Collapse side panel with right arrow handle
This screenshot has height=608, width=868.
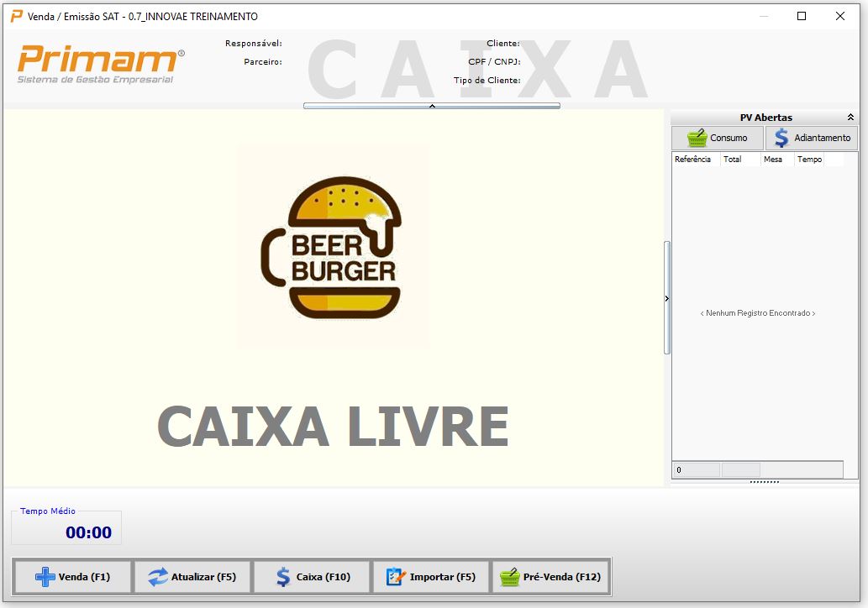[667, 298]
